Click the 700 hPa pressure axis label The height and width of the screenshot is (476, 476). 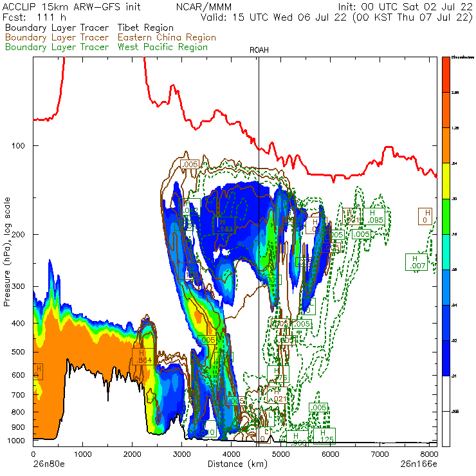(x=18, y=395)
